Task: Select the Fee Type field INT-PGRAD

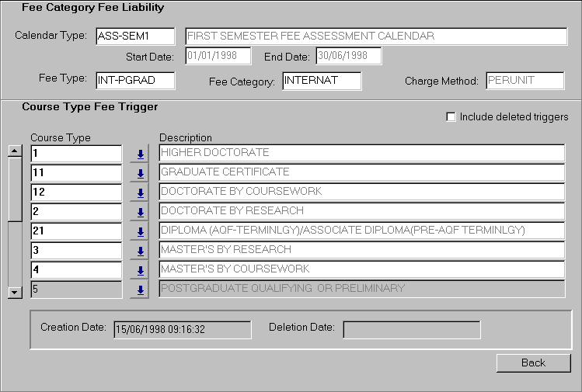Action: pos(135,80)
